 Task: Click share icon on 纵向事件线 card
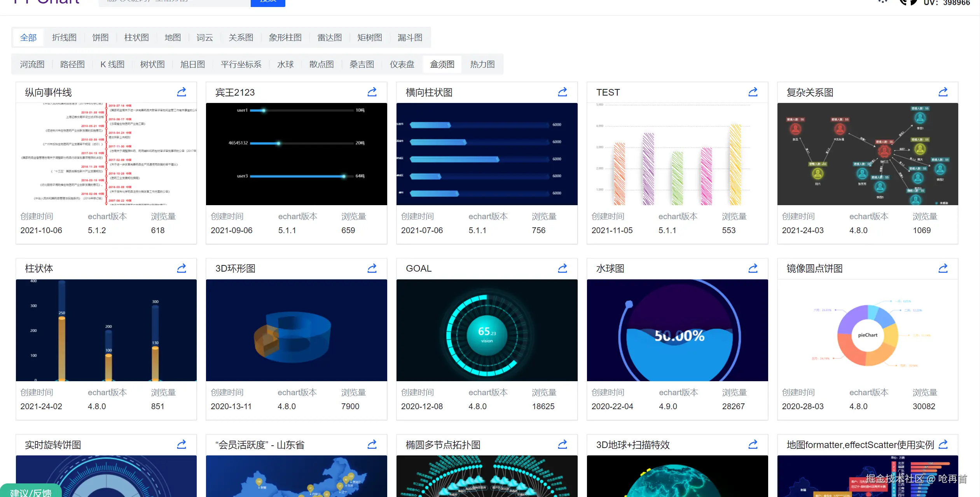coord(182,92)
